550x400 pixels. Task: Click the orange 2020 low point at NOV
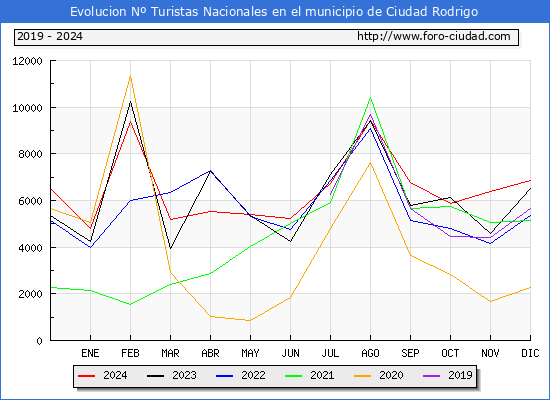click(490, 301)
